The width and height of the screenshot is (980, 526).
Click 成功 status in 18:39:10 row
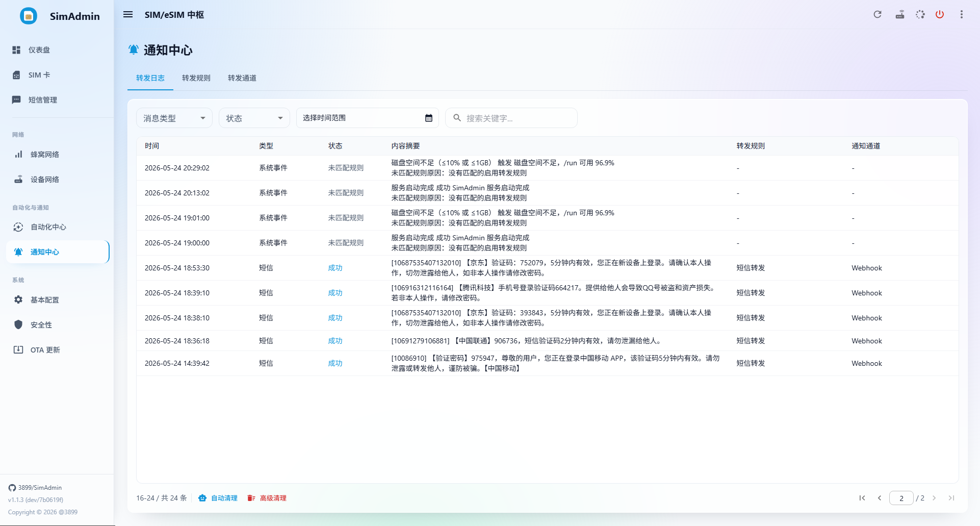pyautogui.click(x=336, y=293)
